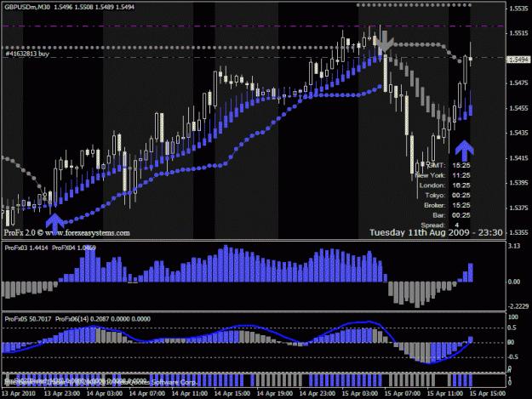Image resolution: width=532 pixels, height=399 pixels.
Task: Click the #41632813 buy order label
Action: [27, 54]
